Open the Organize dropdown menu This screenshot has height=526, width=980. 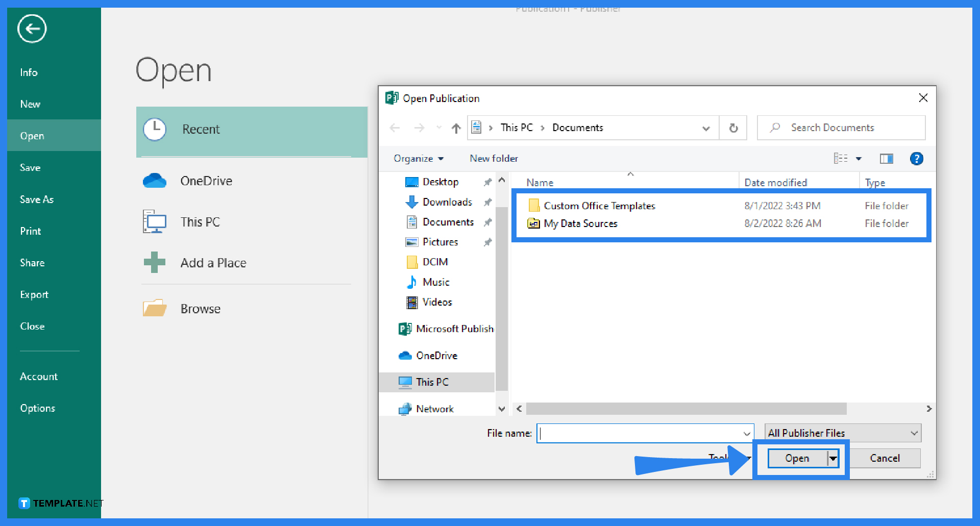pyautogui.click(x=419, y=158)
